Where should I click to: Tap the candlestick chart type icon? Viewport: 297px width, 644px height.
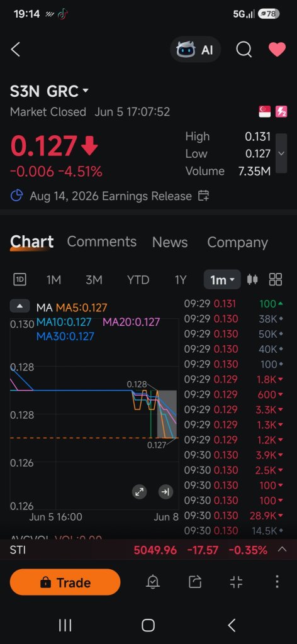point(252,280)
